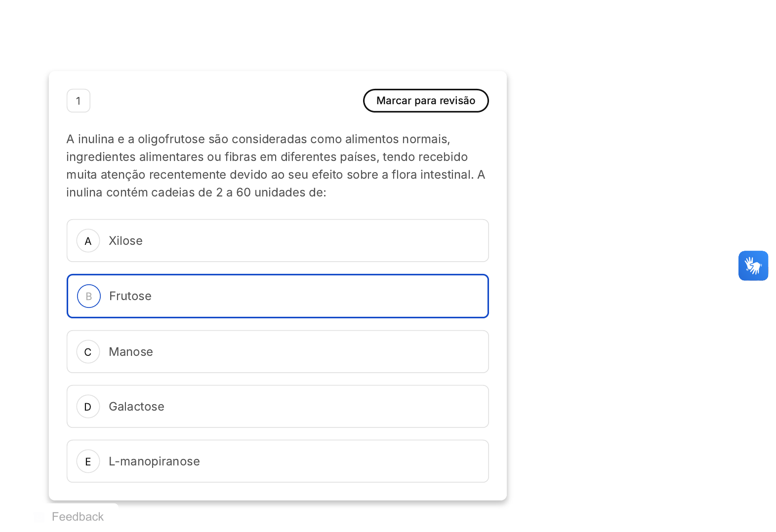Click the inulina question statement text
This screenshot has height=532, width=776.
click(x=276, y=166)
